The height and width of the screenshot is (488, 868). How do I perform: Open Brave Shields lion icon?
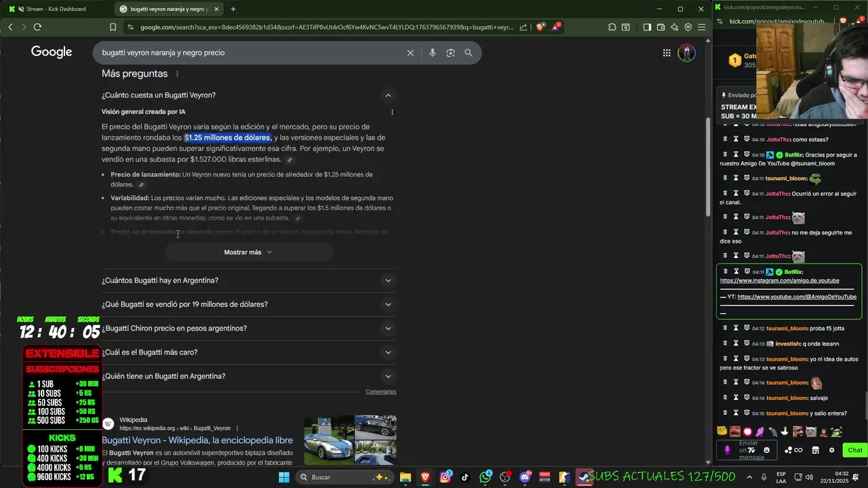point(540,27)
